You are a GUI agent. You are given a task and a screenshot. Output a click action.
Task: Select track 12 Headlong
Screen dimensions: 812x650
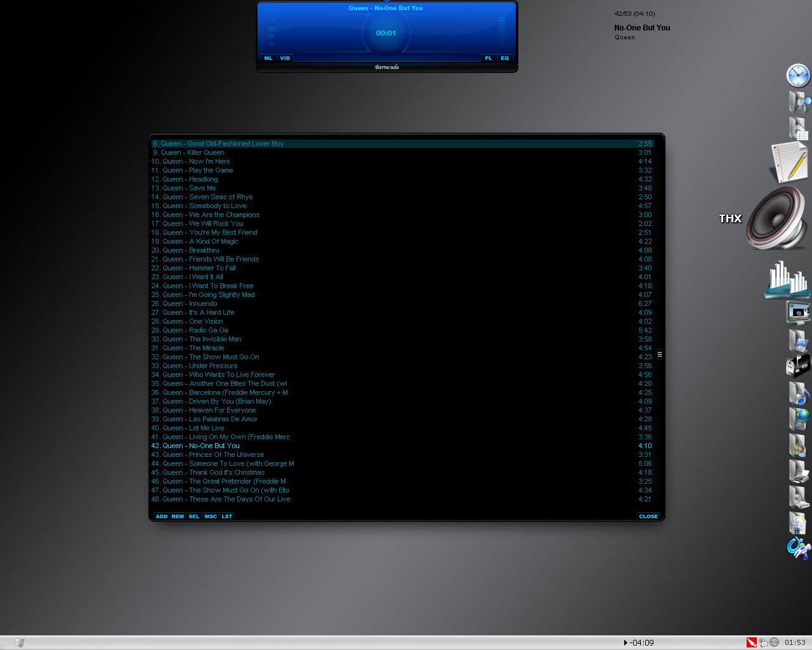click(x=402, y=179)
